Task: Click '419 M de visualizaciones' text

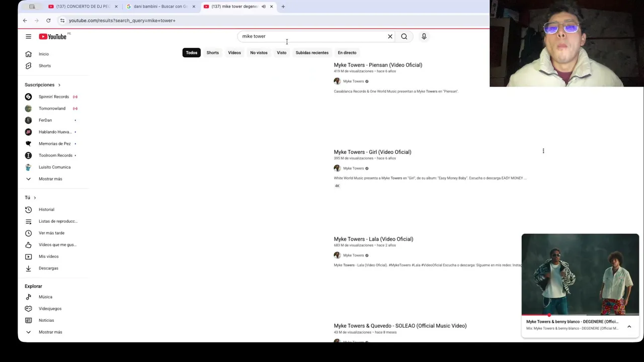Action: [x=353, y=71]
